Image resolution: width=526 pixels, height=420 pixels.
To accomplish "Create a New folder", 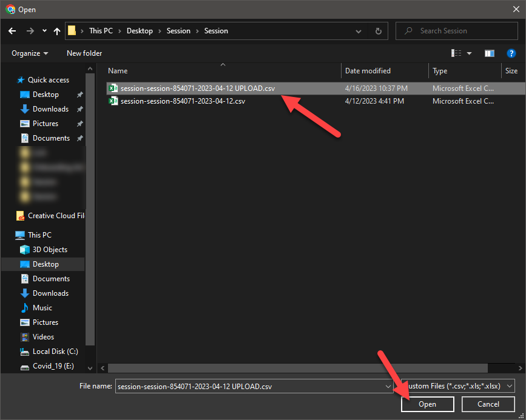I will click(84, 53).
